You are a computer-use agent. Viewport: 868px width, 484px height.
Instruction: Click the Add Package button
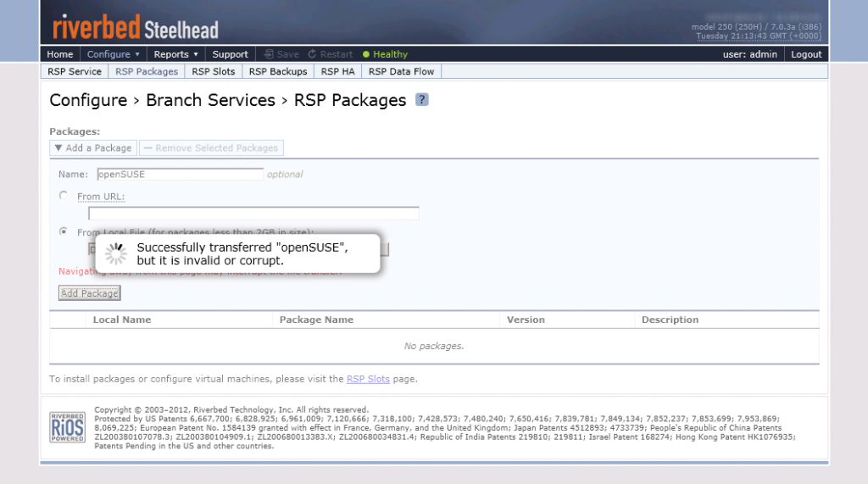click(x=90, y=293)
